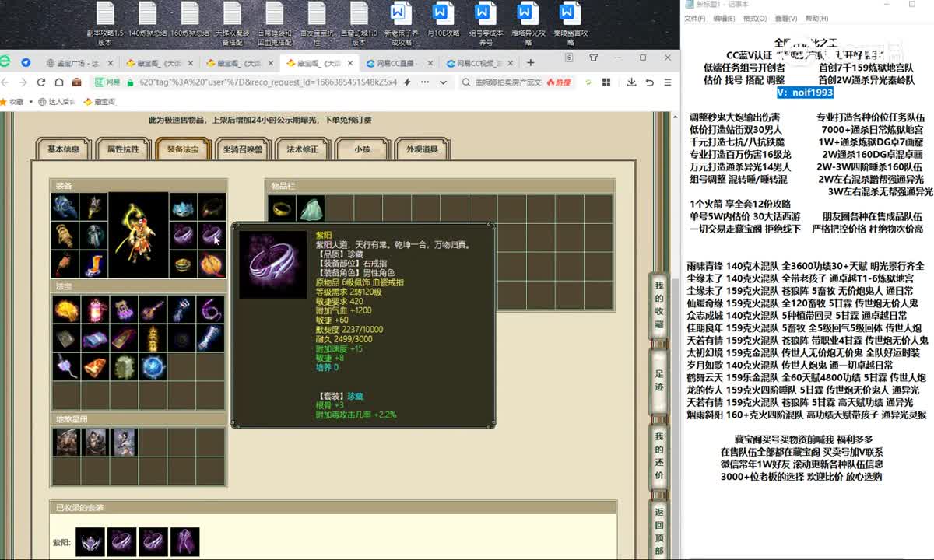Viewport: 934px width, 560px height.
Task: Select the gold ring in the inventory grid
Action: click(x=282, y=208)
